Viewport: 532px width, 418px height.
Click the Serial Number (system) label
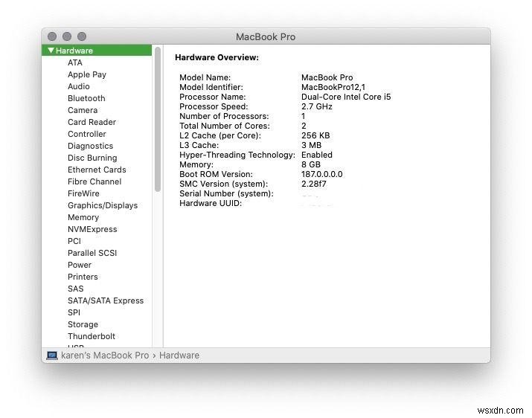(x=226, y=193)
